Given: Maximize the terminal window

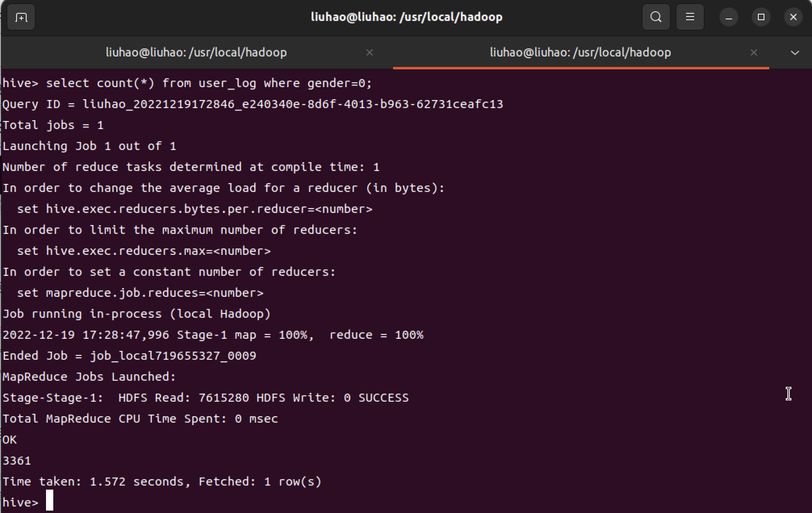Looking at the screenshot, I should [761, 17].
